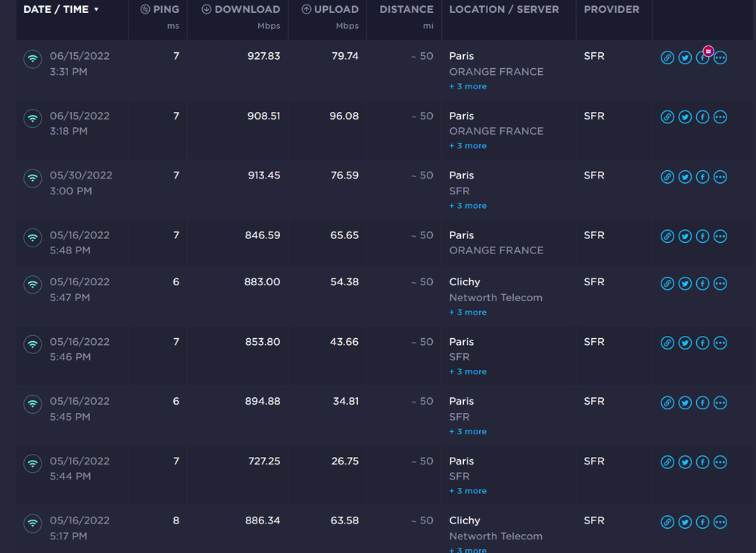
Task: Click the Provider column header
Action: tap(611, 10)
